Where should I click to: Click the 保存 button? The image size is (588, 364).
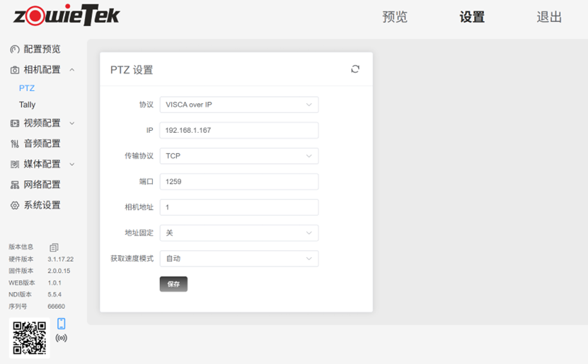point(173,284)
